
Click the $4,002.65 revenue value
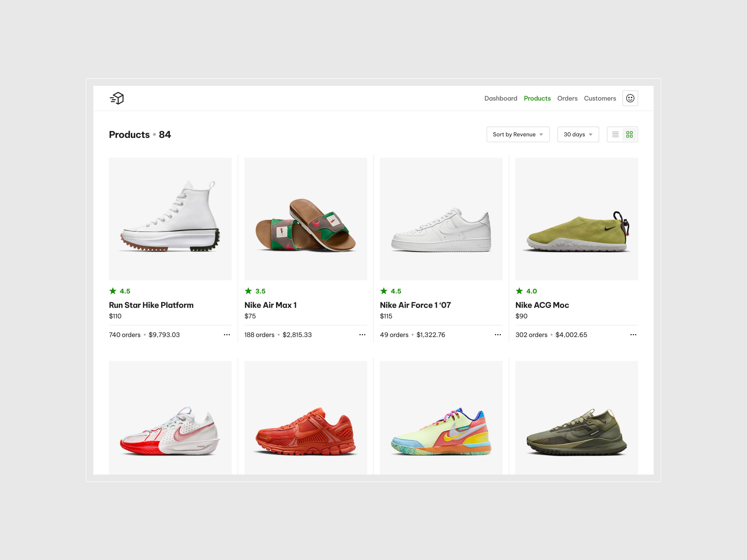tap(571, 335)
